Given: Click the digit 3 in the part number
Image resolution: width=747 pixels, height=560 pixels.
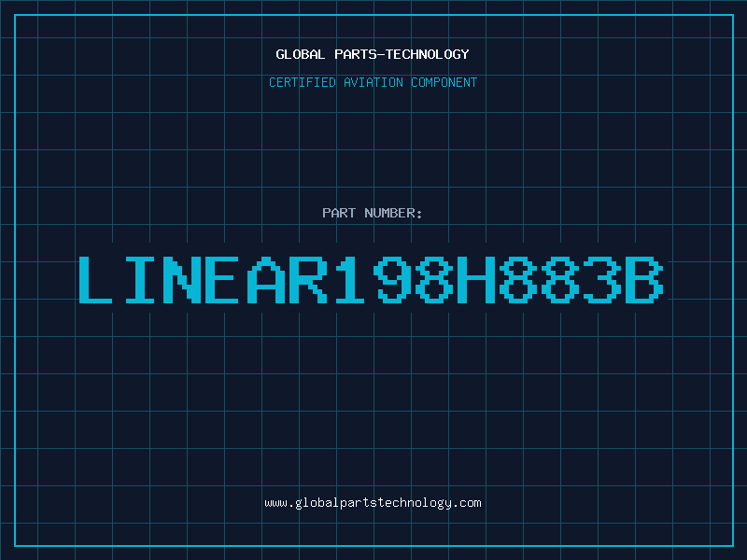Looking at the screenshot, I should coord(602,279).
